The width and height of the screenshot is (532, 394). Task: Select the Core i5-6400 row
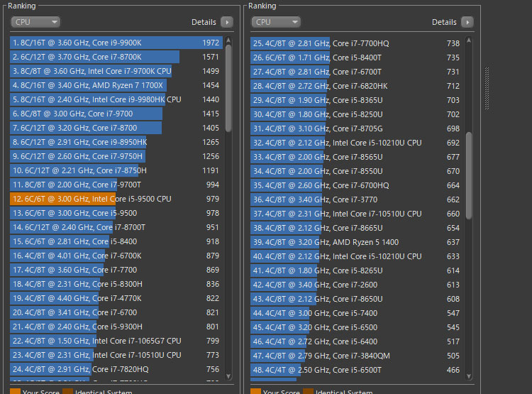click(357, 341)
